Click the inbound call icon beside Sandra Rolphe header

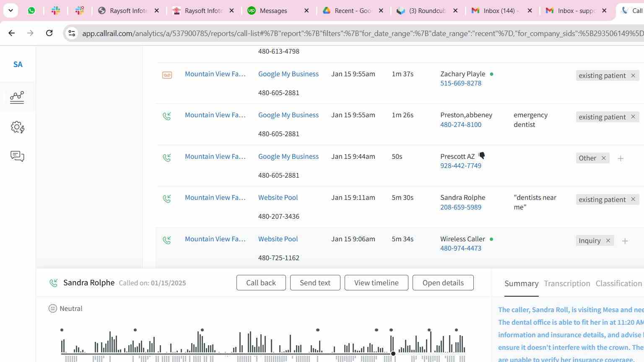click(x=54, y=283)
